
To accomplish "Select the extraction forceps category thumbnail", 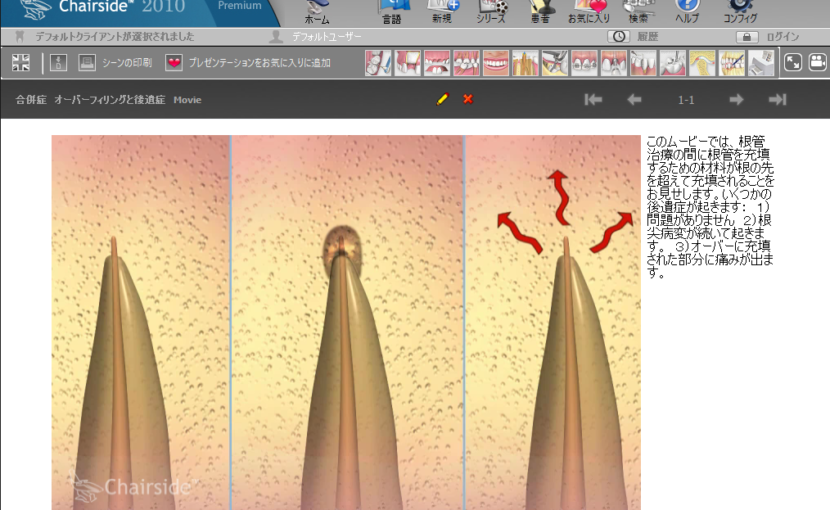I will coord(555,63).
